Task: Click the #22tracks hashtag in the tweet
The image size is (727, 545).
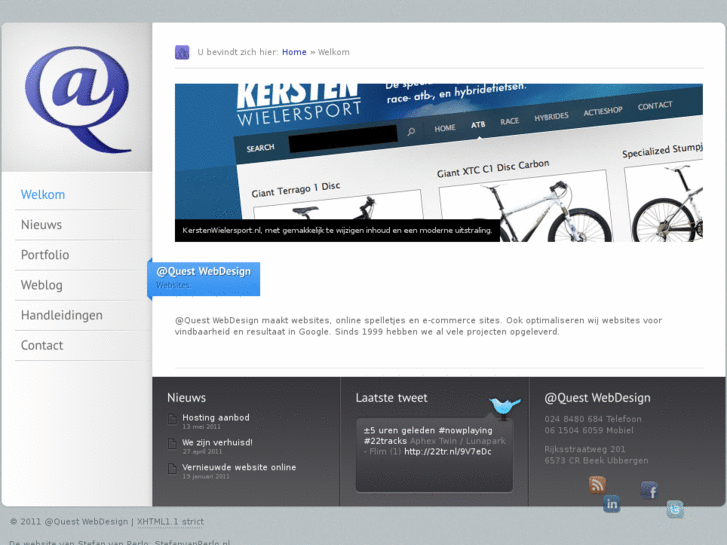Action: tap(385, 441)
